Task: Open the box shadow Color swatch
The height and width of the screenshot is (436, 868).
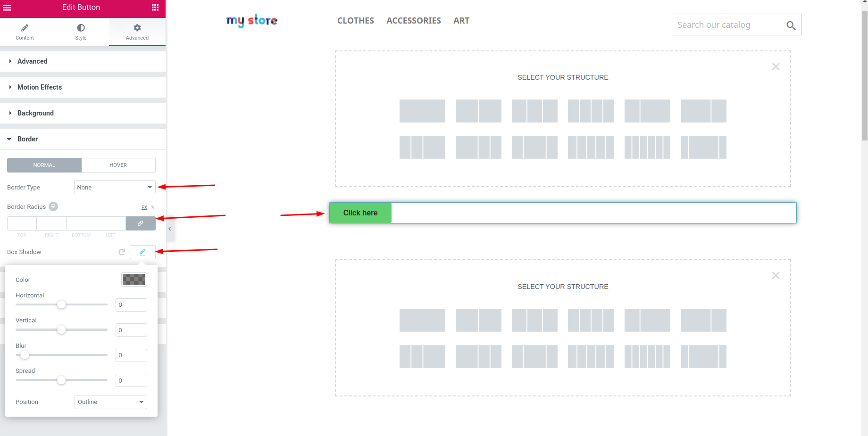Action: (134, 280)
